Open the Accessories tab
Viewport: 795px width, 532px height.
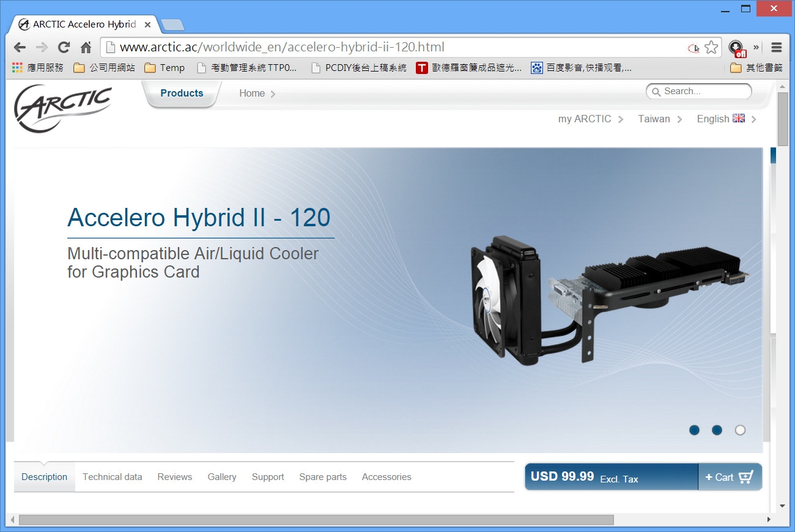pos(386,477)
